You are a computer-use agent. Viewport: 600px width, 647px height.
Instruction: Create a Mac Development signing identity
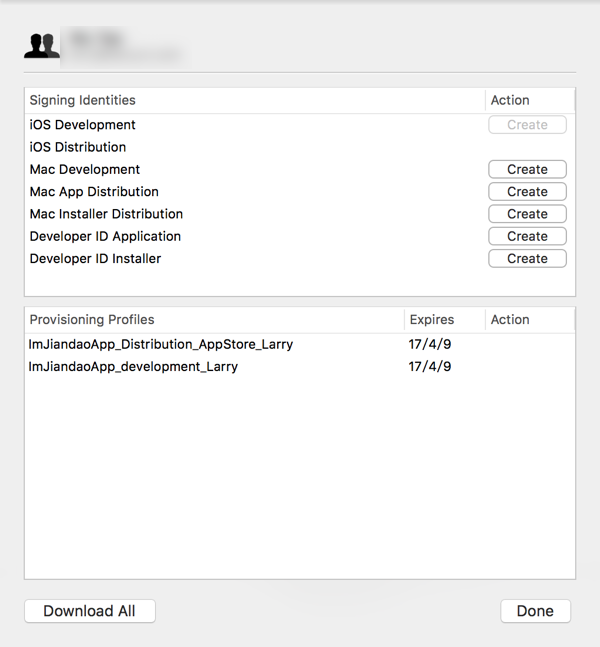[527, 170]
